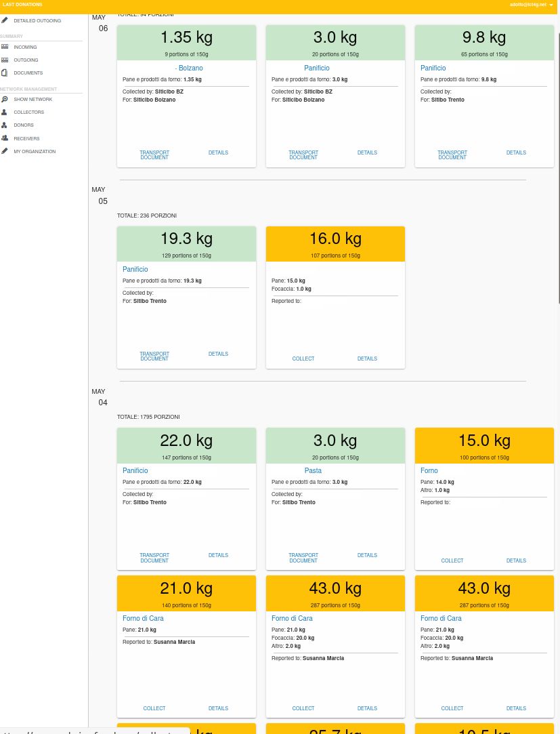The image size is (560, 734).
Task: Click the person icon beside Collectors
Action: [4, 112]
